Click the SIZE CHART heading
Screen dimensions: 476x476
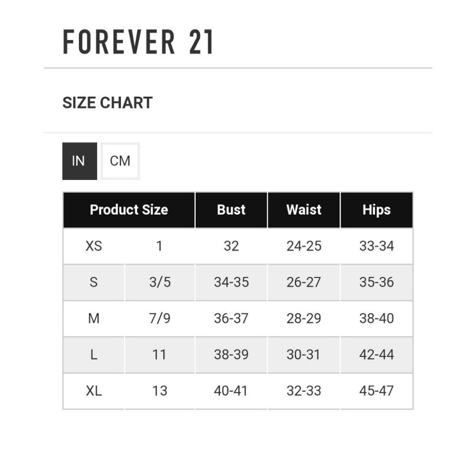tap(107, 101)
